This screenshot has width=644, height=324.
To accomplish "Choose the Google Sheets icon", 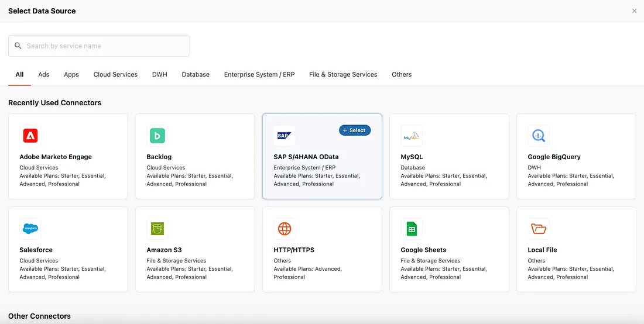I will point(412,229).
